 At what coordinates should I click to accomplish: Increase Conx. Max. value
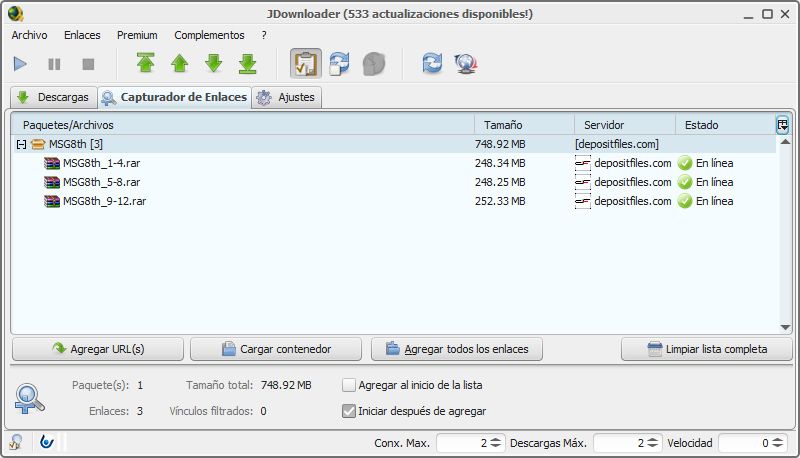point(495,440)
